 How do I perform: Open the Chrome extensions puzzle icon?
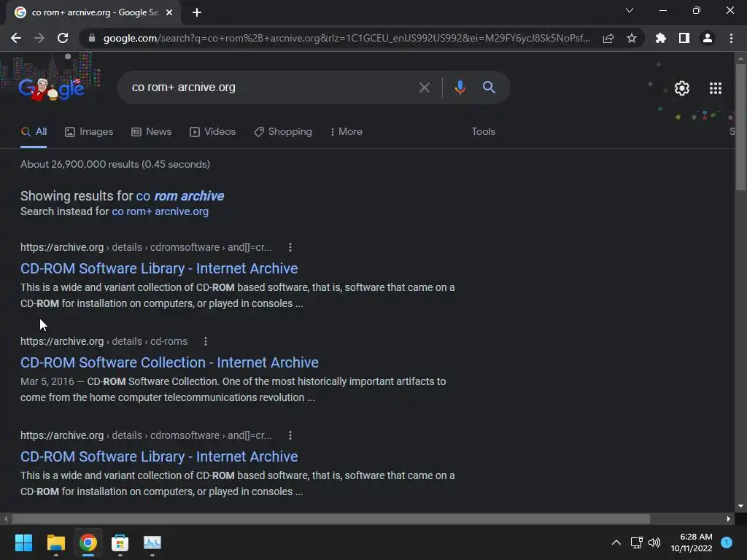pos(661,38)
